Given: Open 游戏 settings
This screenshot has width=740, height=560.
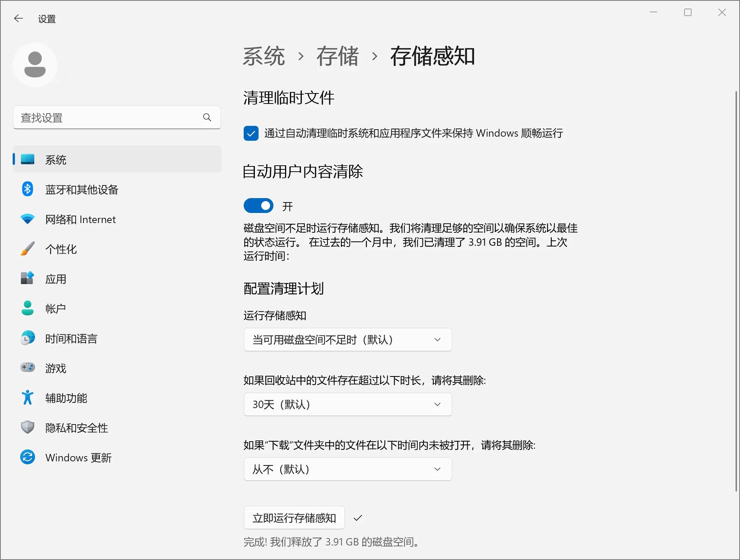Looking at the screenshot, I should coord(117,368).
